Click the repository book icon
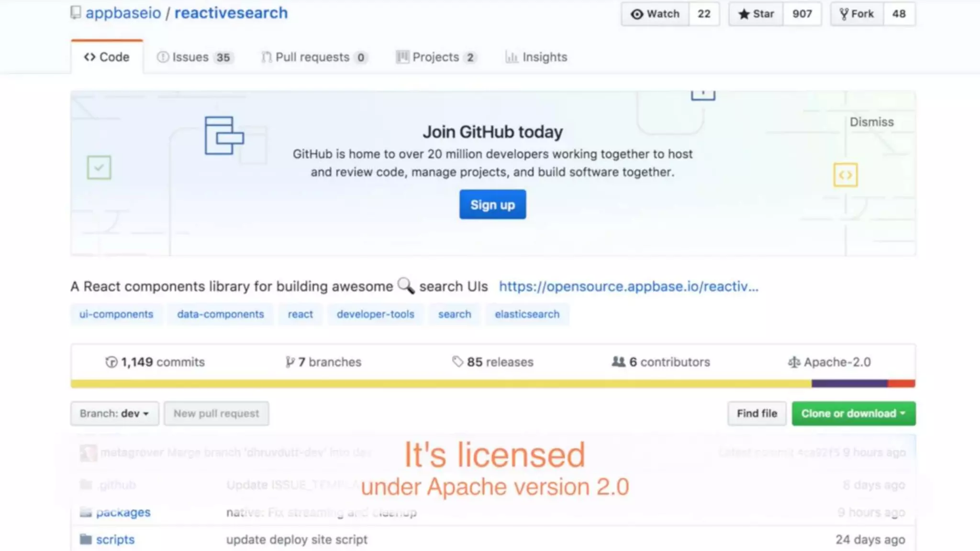The width and height of the screenshot is (980, 551). 76,12
